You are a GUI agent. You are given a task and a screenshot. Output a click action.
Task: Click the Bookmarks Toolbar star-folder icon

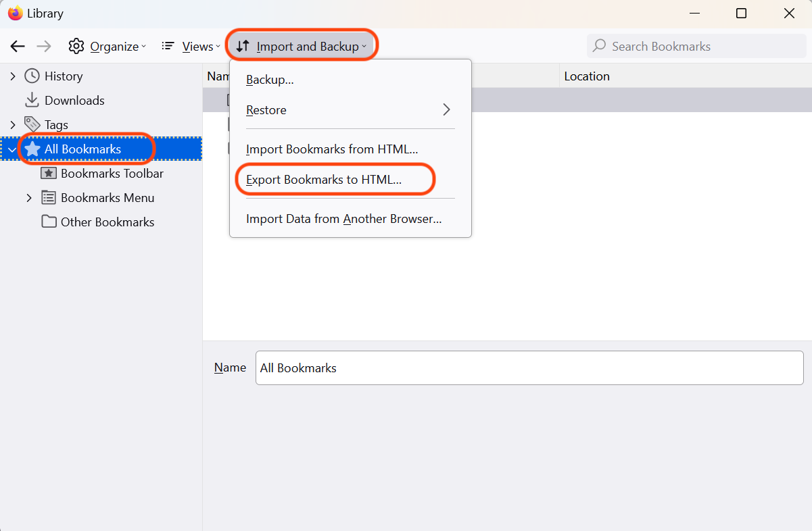pyautogui.click(x=49, y=174)
